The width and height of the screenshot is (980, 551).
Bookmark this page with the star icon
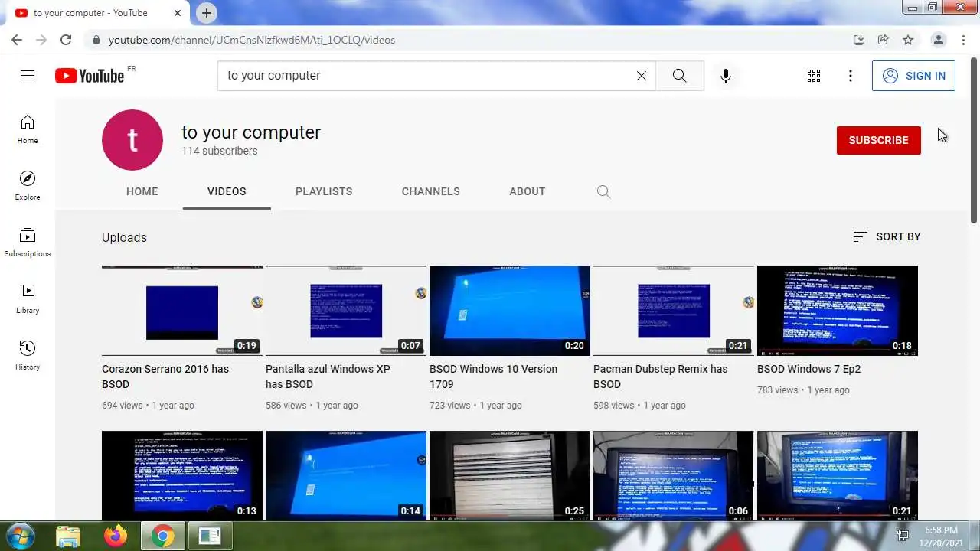pos(908,40)
